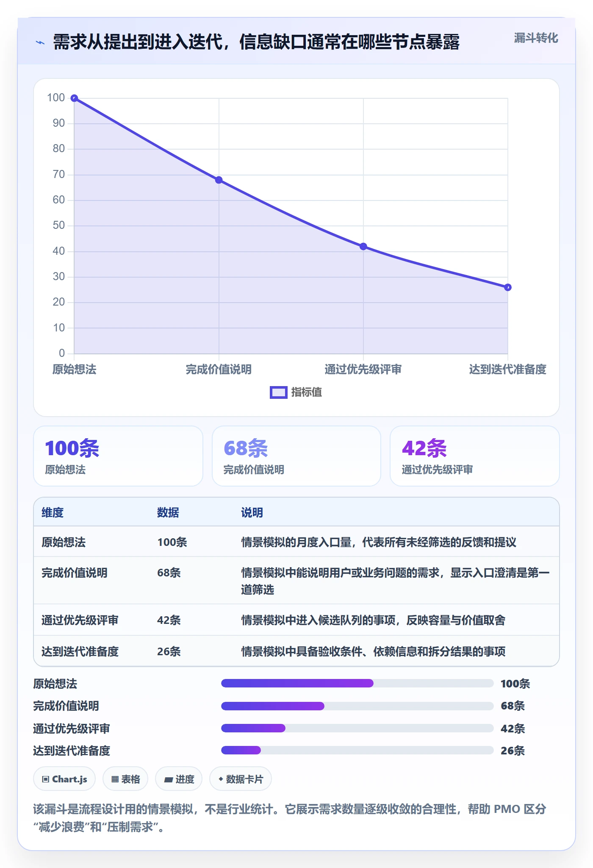Screen dimensions: 593x868
Task: Click the Chart.js chip icon
Action: 46,779
